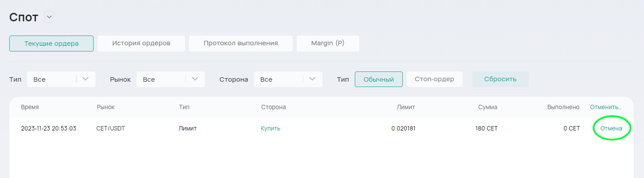The image size is (644, 178).
Task: Open История ордеров tab
Action: (x=141, y=44)
